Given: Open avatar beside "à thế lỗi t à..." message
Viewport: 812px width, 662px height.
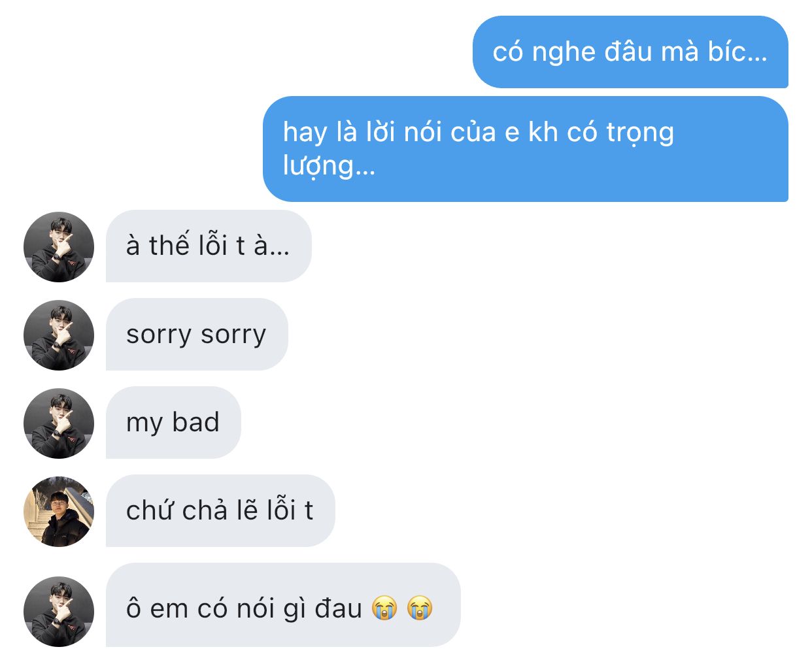Looking at the screenshot, I should [59, 246].
